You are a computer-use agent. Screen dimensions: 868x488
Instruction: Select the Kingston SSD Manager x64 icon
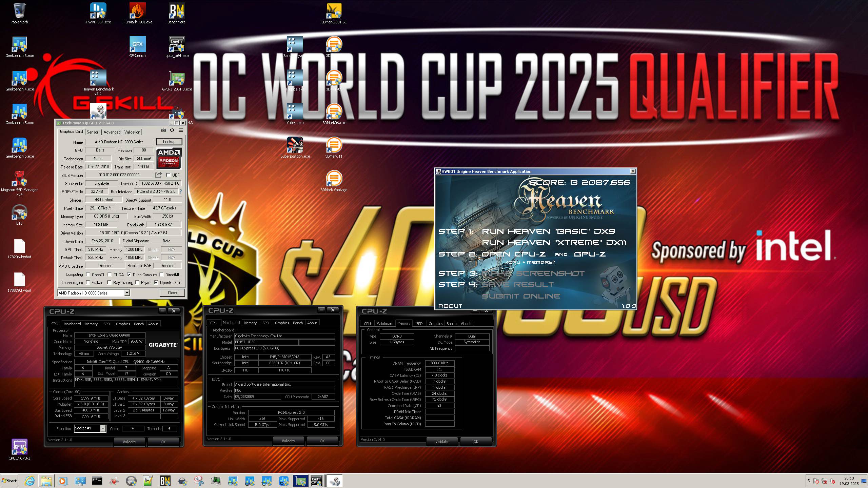pos(19,183)
